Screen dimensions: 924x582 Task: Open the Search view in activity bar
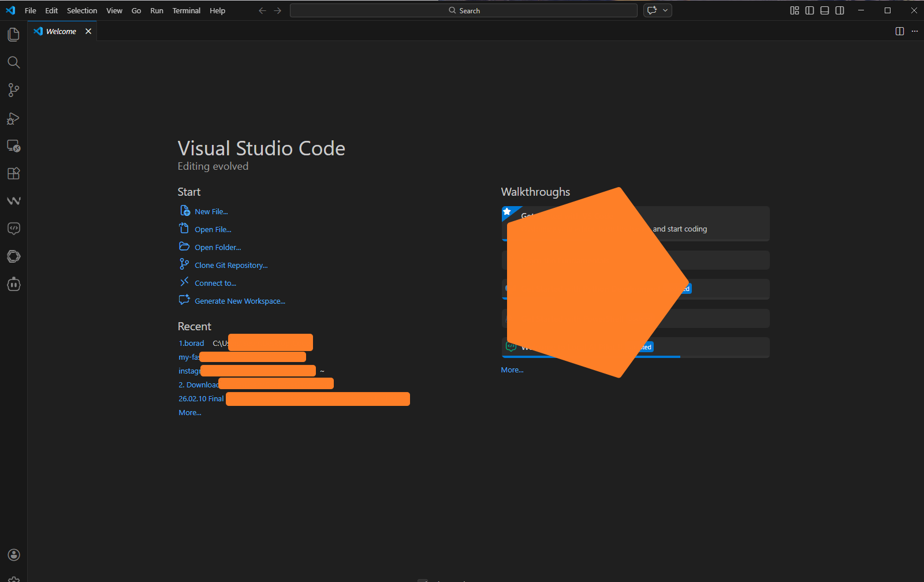(x=13, y=62)
